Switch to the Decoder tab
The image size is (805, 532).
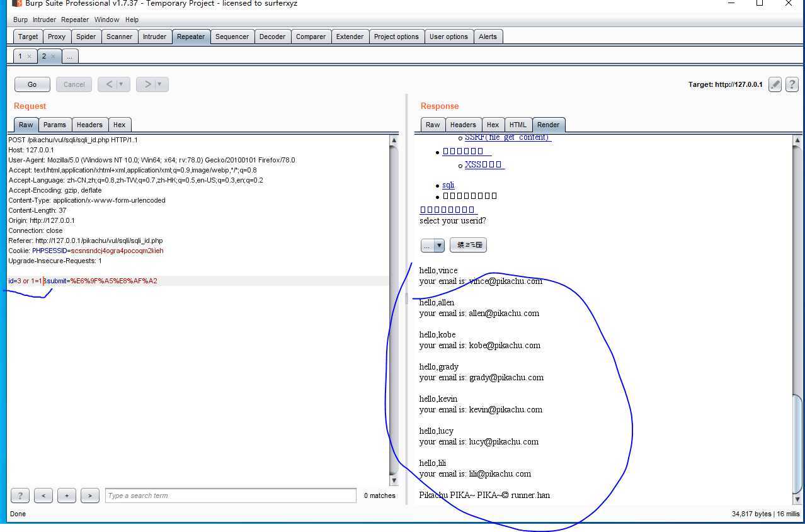pos(273,37)
